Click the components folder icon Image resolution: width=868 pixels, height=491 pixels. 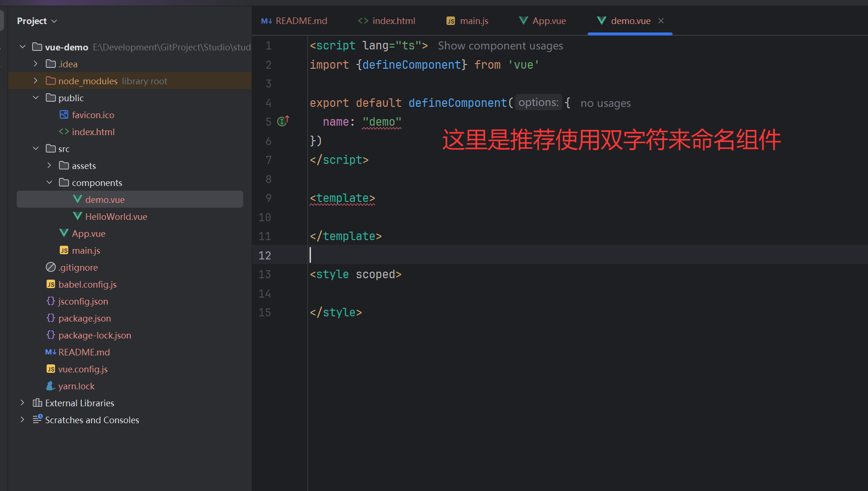click(x=64, y=182)
